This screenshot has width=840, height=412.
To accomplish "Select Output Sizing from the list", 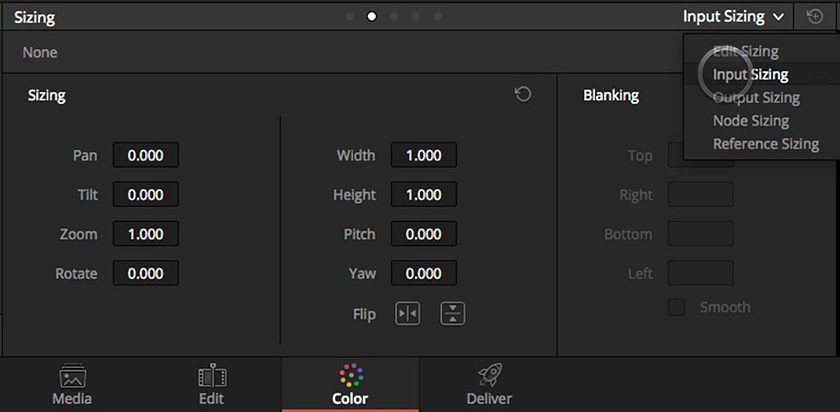I will pyautogui.click(x=756, y=98).
